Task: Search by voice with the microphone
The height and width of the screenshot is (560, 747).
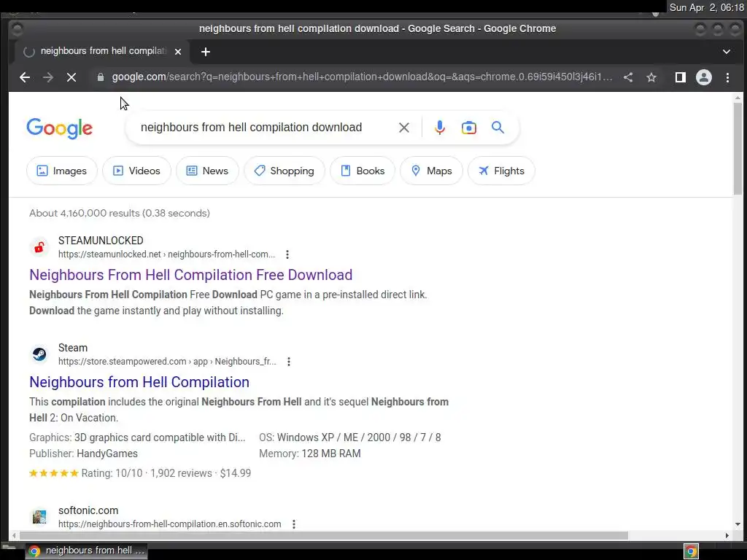Action: click(x=440, y=128)
